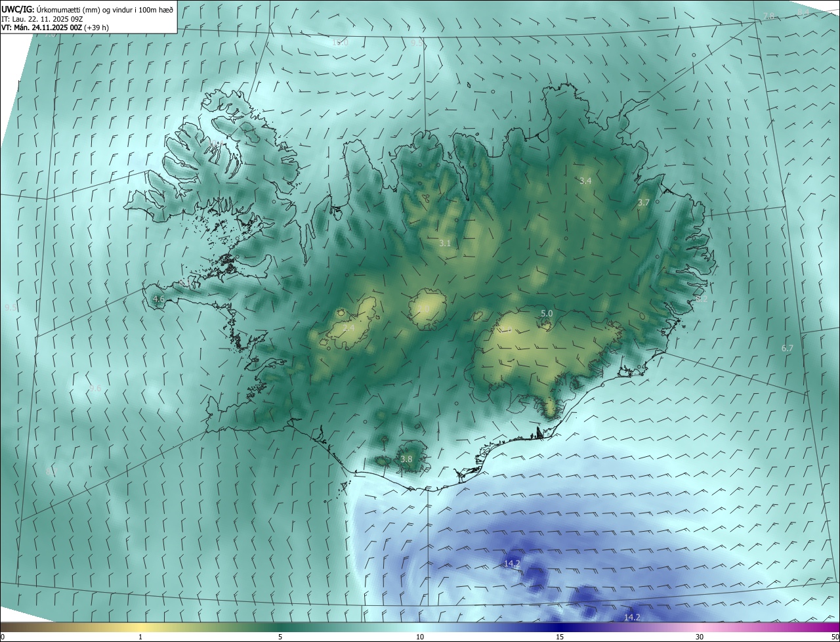Click the 3.7 value label on the map

coord(643,203)
